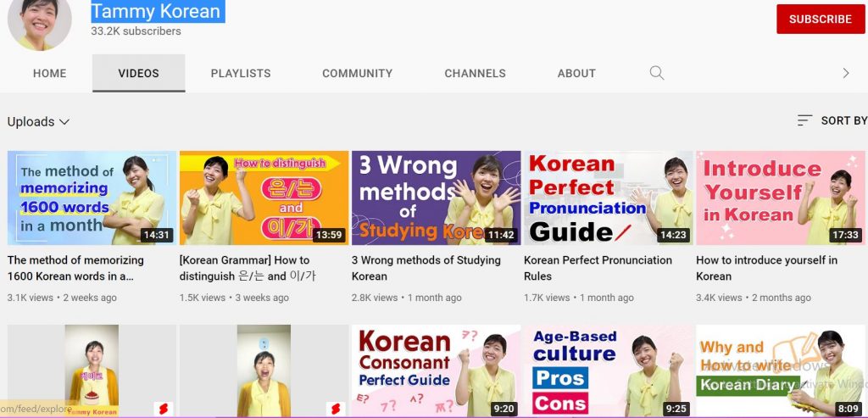
Task: Play 'Age-Based culture Pros Cons' thumbnail
Action: (x=609, y=371)
